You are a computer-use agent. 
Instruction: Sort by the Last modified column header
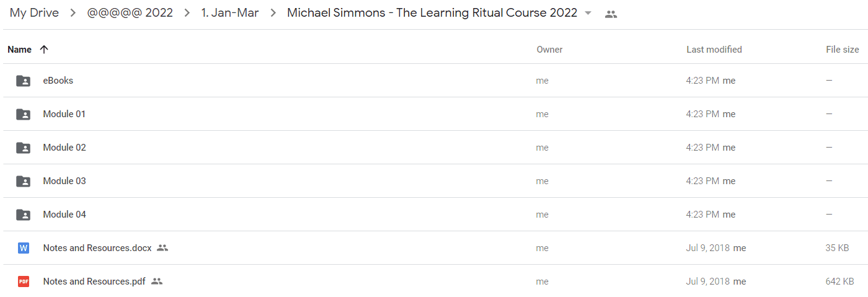tap(714, 50)
